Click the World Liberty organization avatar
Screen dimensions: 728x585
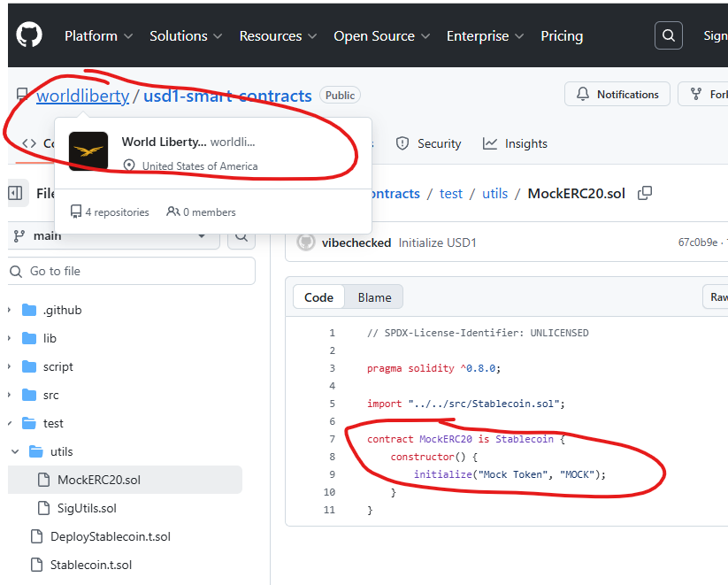point(88,151)
